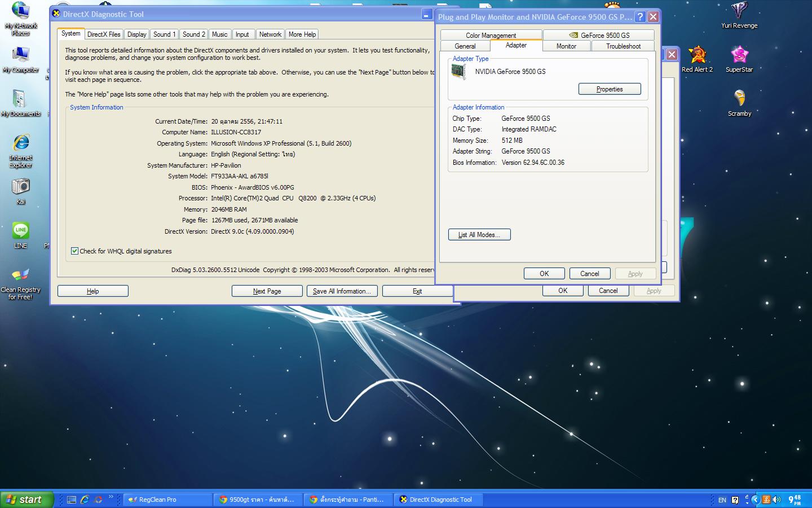Close the background Display Properties window
This screenshot has height=508, width=812.
[x=672, y=54]
